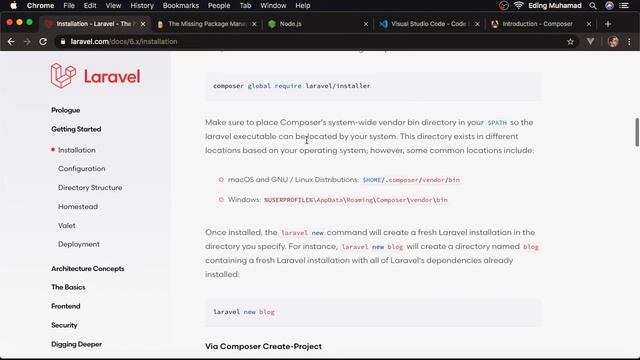This screenshot has height=360, width=640.
Task: Open the Homestead docs link
Action: point(78,207)
